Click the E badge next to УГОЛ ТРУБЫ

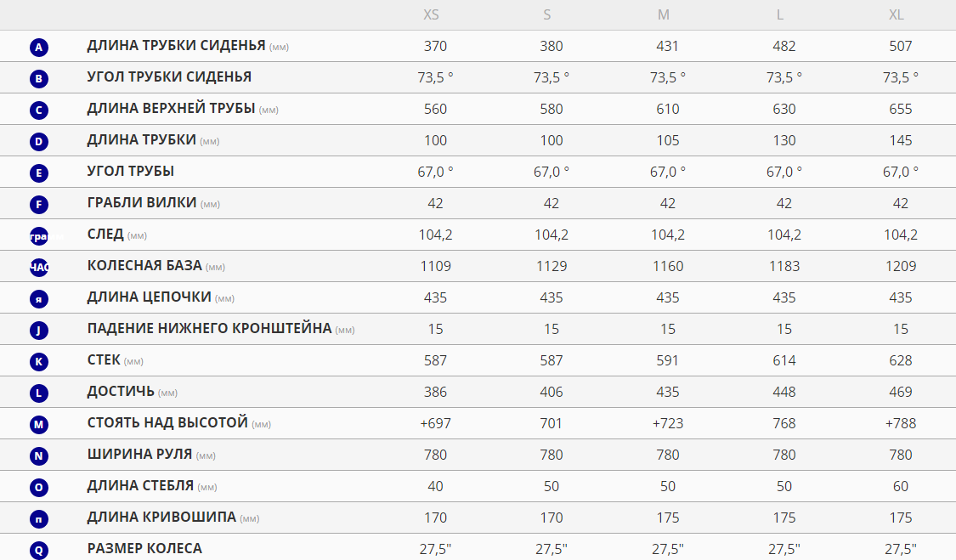(x=39, y=173)
